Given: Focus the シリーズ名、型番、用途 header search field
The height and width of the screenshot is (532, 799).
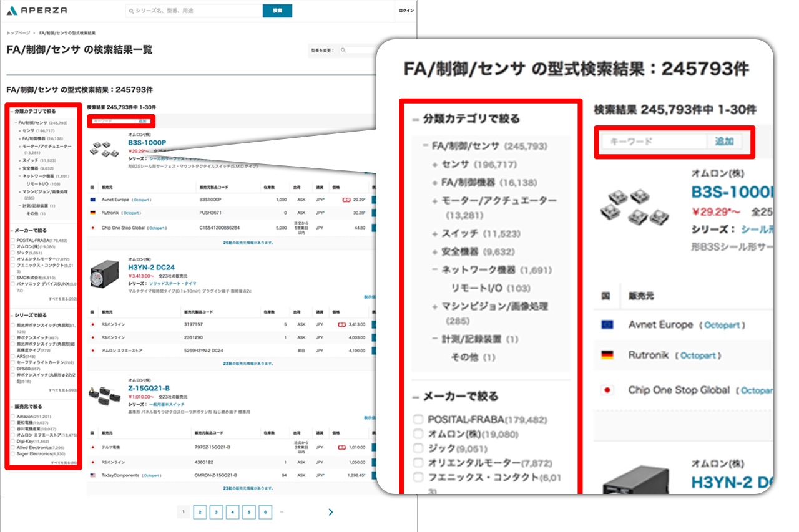Looking at the screenshot, I should click(x=194, y=11).
